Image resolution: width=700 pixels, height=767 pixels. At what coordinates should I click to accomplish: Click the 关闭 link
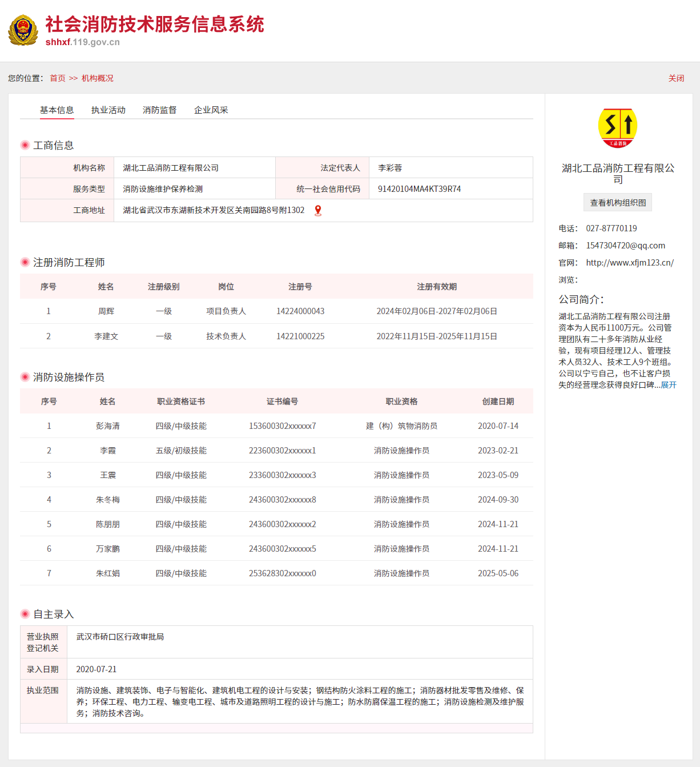(x=676, y=78)
